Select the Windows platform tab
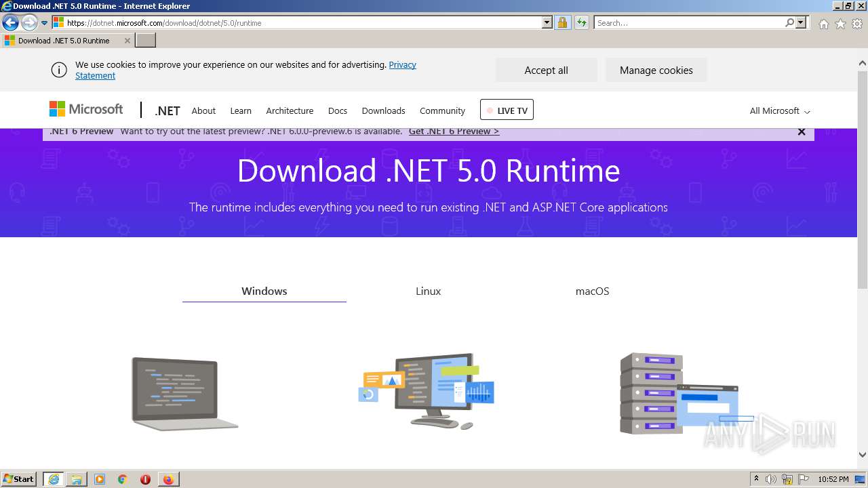Image resolution: width=868 pixels, height=488 pixels. (x=264, y=291)
